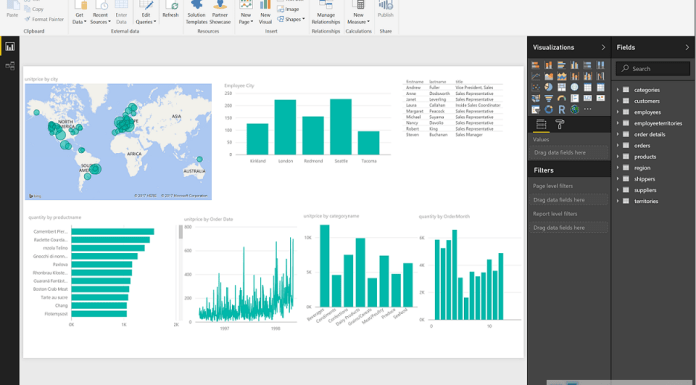This screenshot has width=696, height=385.
Task: Expand the customers table in Fields
Action: pyautogui.click(x=617, y=101)
